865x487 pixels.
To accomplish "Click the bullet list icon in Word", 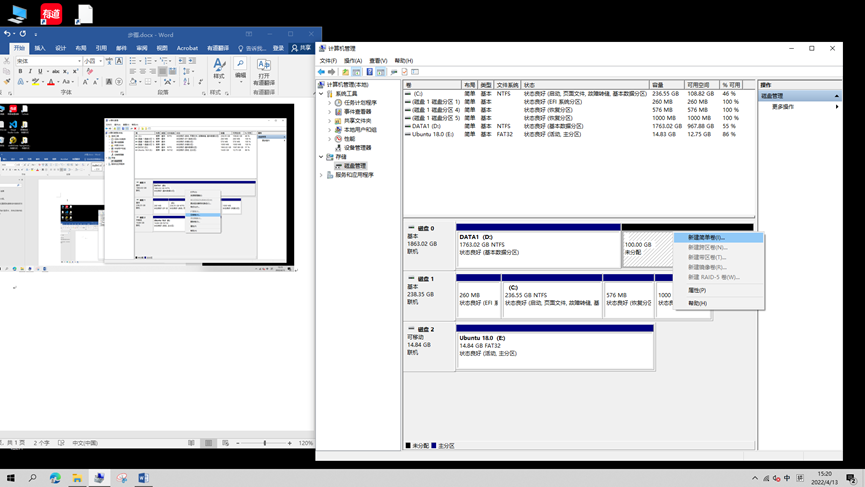I will tap(132, 61).
